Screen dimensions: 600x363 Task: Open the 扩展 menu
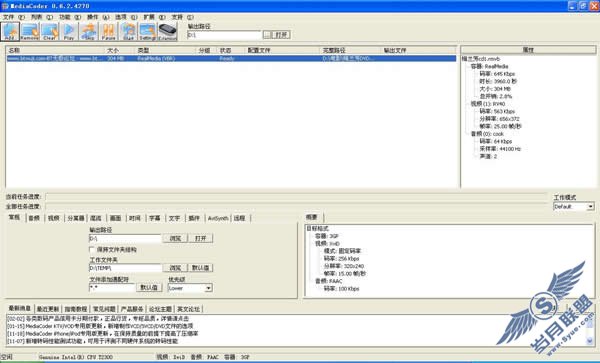pyautogui.click(x=154, y=17)
